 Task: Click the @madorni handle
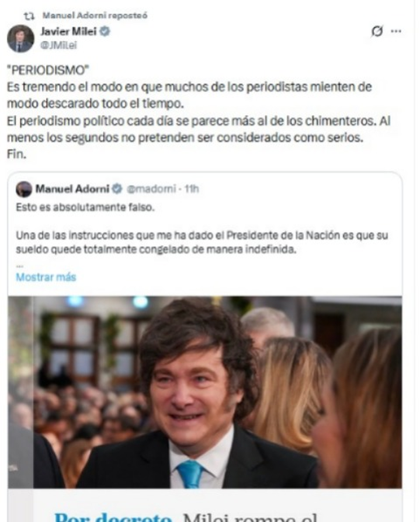coord(151,189)
